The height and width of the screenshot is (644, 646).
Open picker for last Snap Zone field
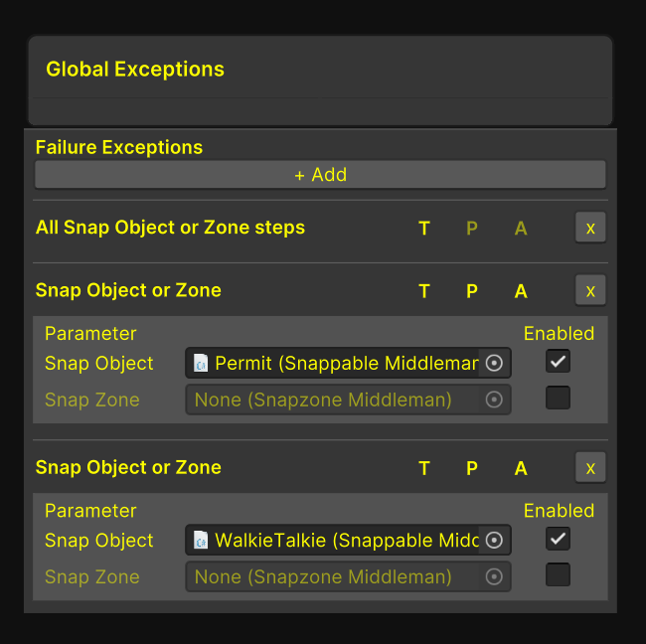tap(494, 576)
